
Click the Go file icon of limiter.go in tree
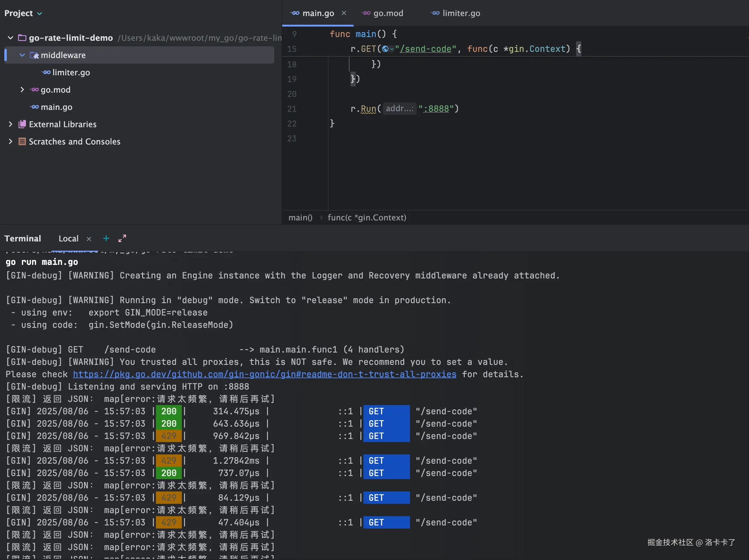pos(46,73)
